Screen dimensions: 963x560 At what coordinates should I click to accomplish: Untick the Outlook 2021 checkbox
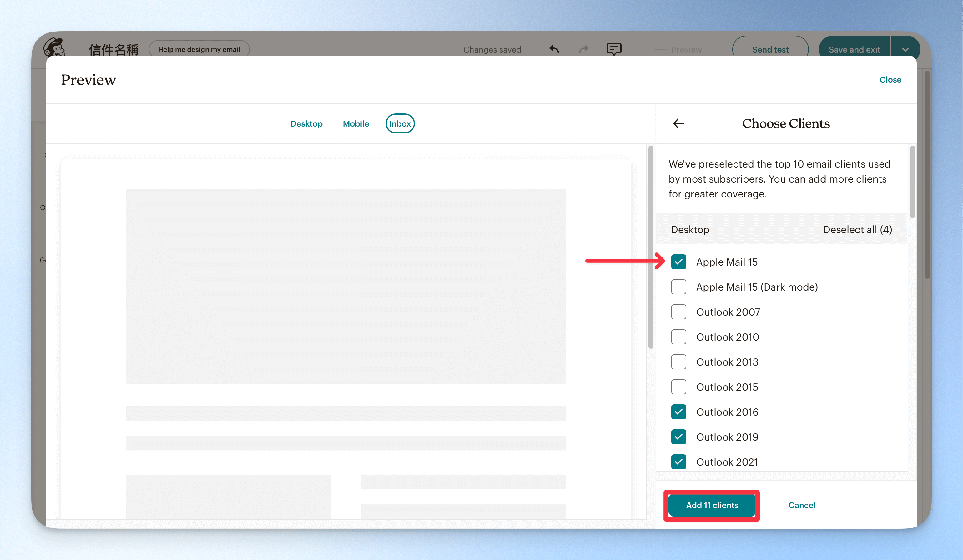(x=679, y=462)
